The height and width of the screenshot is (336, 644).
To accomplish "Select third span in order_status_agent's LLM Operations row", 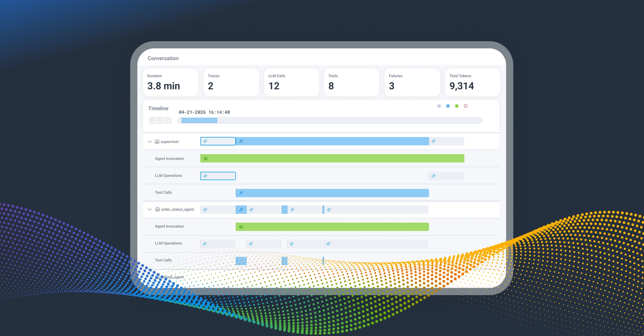I will [305, 244].
